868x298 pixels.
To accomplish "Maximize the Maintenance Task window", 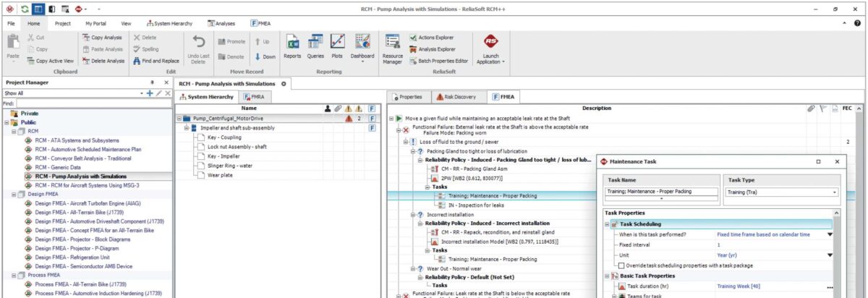I will pos(819,162).
